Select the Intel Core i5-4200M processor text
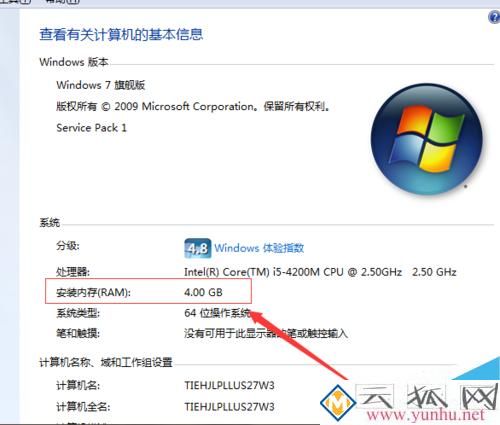Image resolution: width=500 pixels, height=425 pixels. pos(320,272)
